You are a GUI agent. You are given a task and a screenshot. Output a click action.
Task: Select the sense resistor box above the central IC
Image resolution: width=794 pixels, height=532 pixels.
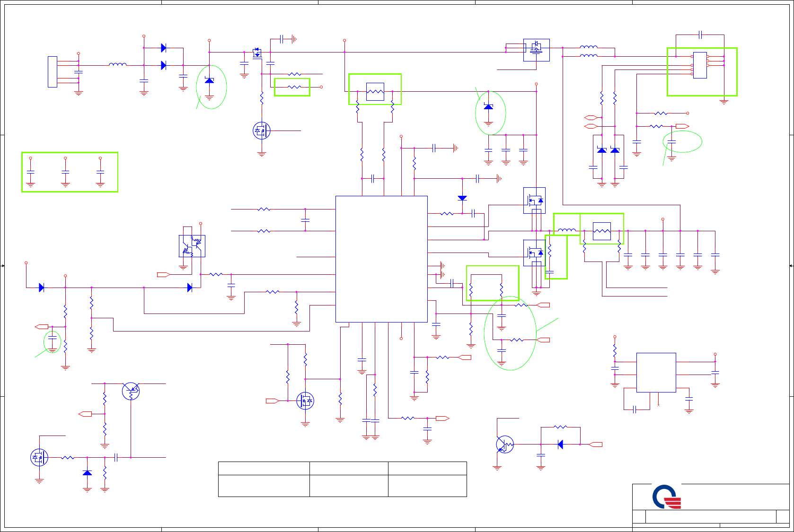point(375,91)
